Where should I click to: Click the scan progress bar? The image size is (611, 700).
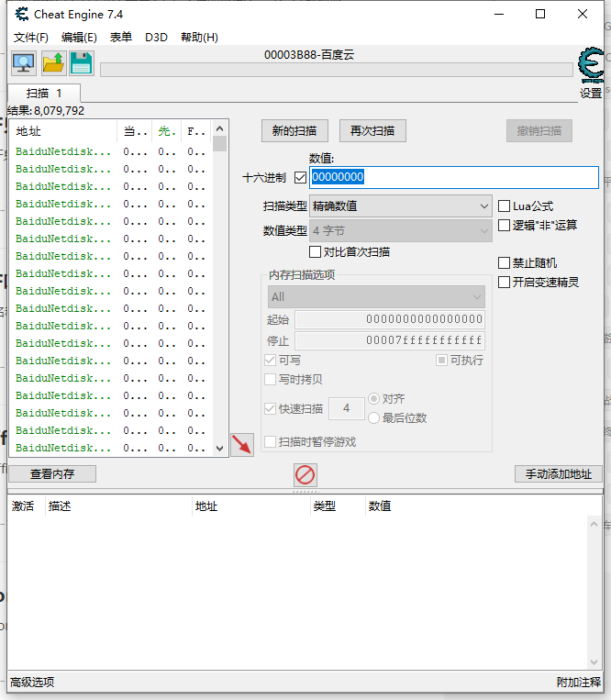point(337,70)
